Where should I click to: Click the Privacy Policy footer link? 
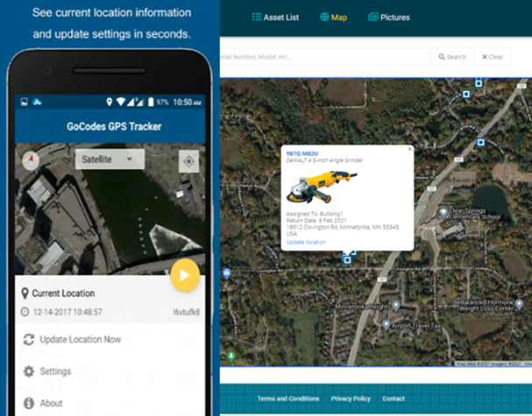[x=351, y=398]
